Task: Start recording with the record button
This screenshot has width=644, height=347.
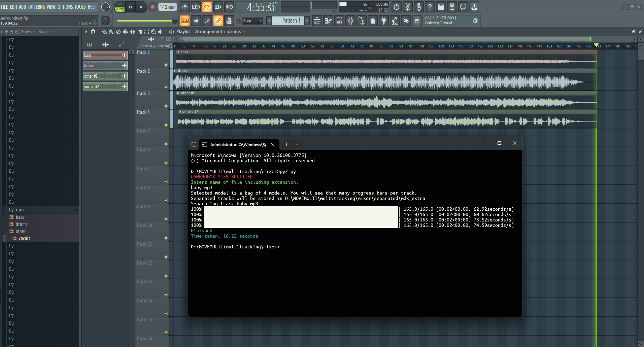Action: point(152,7)
